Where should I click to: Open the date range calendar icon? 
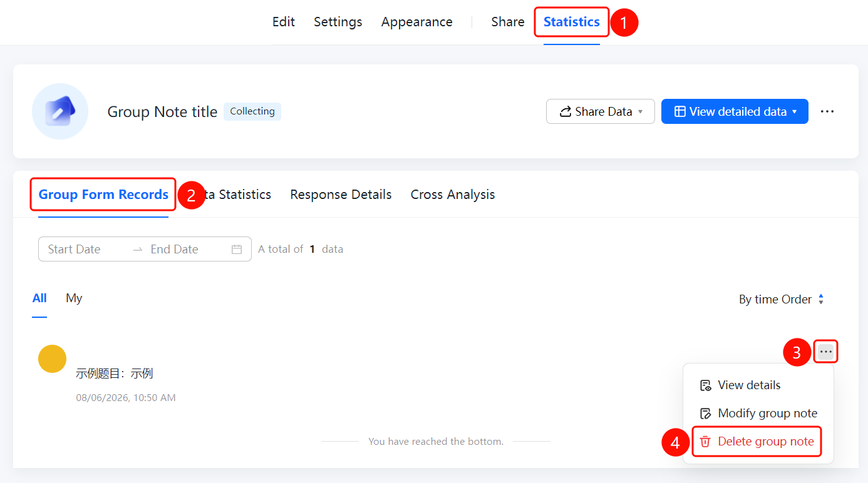237,249
